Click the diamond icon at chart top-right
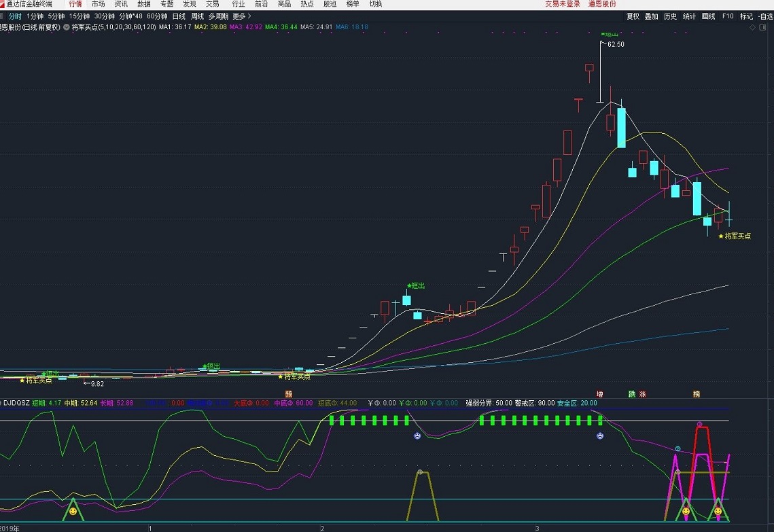774x532 pixels. click(753, 27)
